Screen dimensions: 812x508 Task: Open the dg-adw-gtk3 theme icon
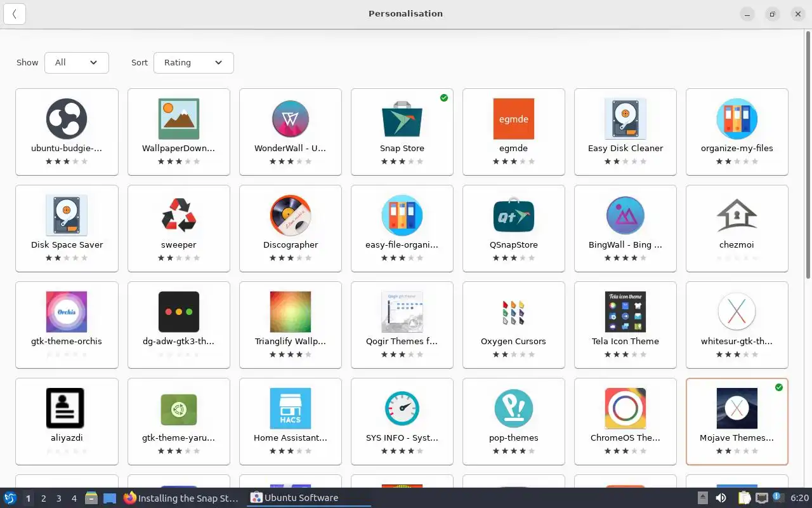pyautogui.click(x=179, y=312)
